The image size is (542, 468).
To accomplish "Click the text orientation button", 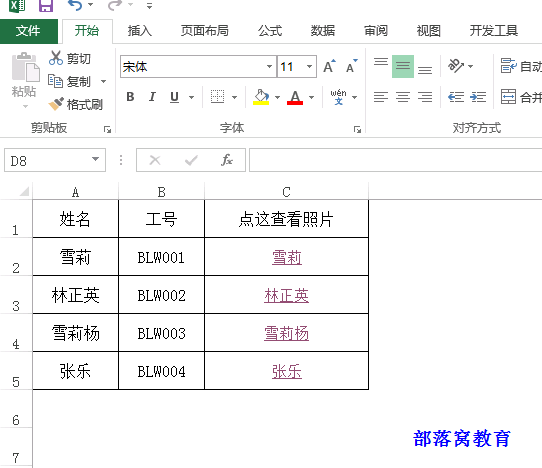I will pyautogui.click(x=456, y=65).
